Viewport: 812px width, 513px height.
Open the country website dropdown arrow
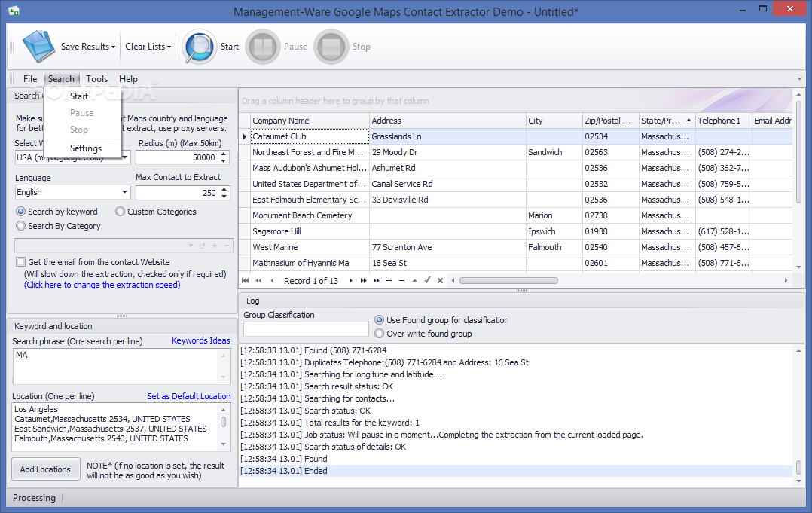tap(125, 157)
